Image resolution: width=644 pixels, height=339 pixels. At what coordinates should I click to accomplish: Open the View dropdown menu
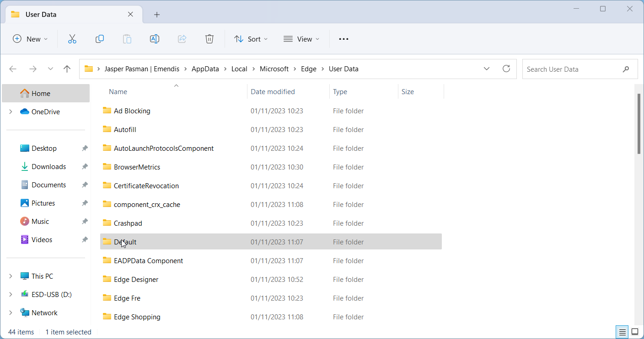(x=301, y=39)
